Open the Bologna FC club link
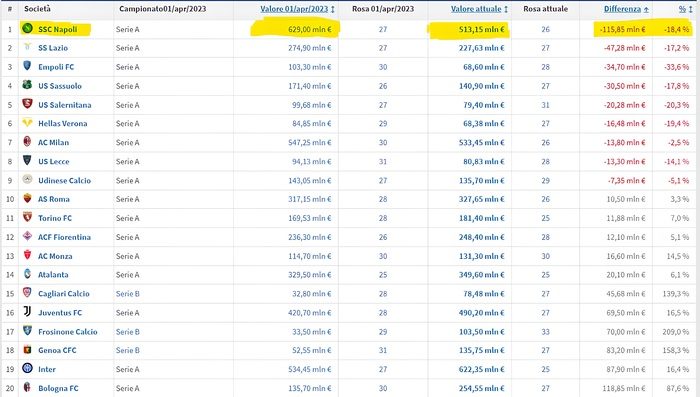Image resolution: width=700 pixels, height=397 pixels. click(58, 388)
